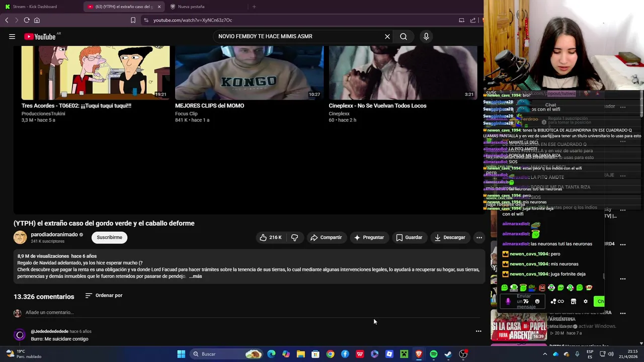Save the video with Guardar

409,237
